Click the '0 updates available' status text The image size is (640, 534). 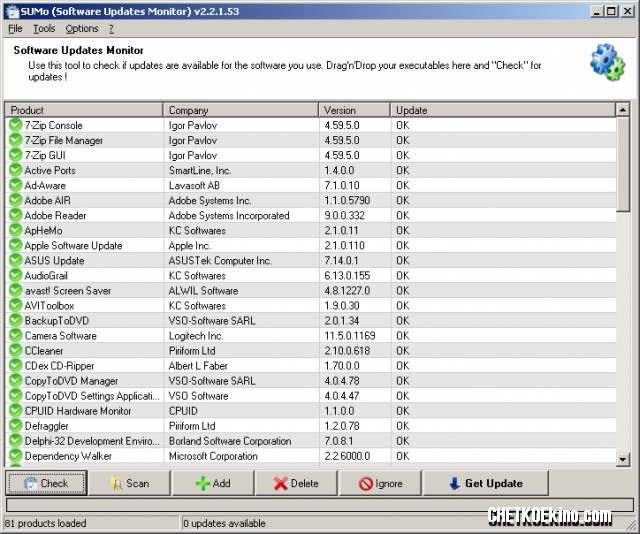(x=224, y=523)
